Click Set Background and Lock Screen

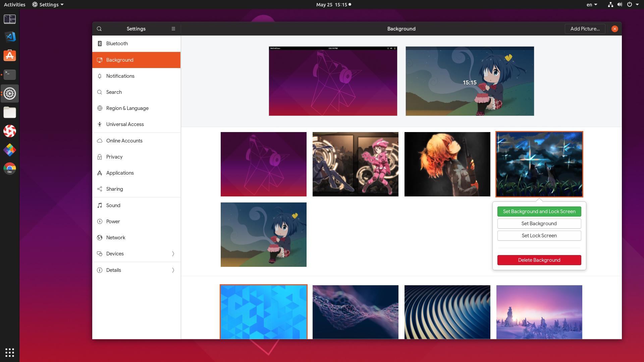(x=539, y=211)
